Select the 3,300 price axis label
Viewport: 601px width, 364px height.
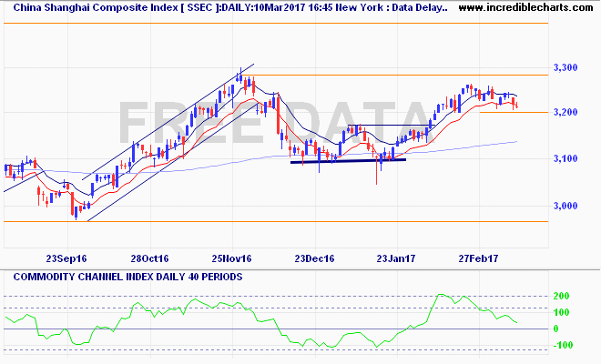565,68
